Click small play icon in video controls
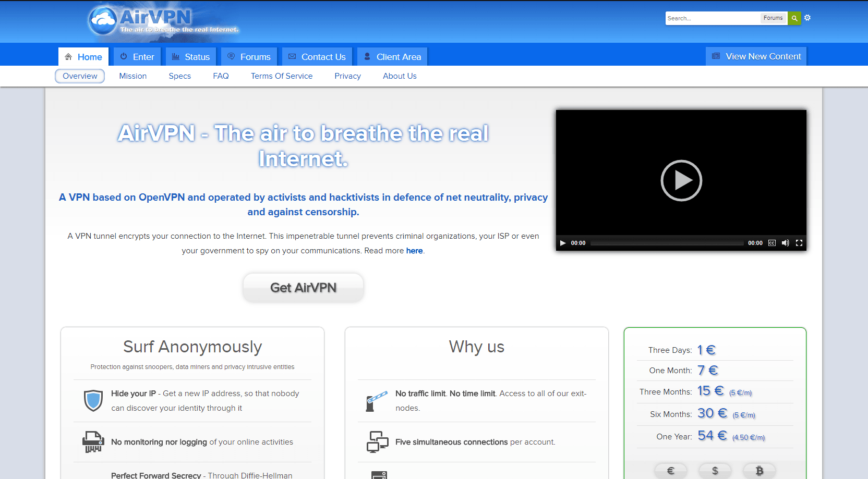The image size is (868, 479). point(563,243)
